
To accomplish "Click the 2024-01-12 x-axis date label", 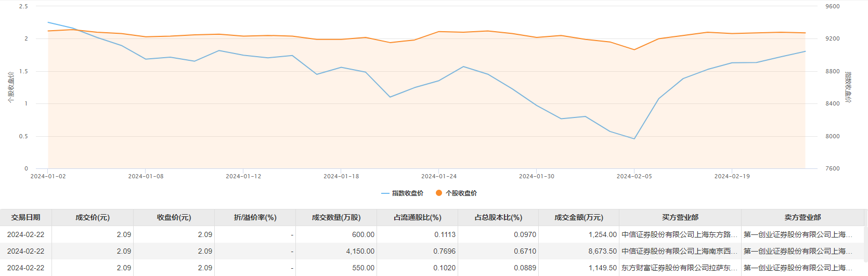I will (243, 176).
